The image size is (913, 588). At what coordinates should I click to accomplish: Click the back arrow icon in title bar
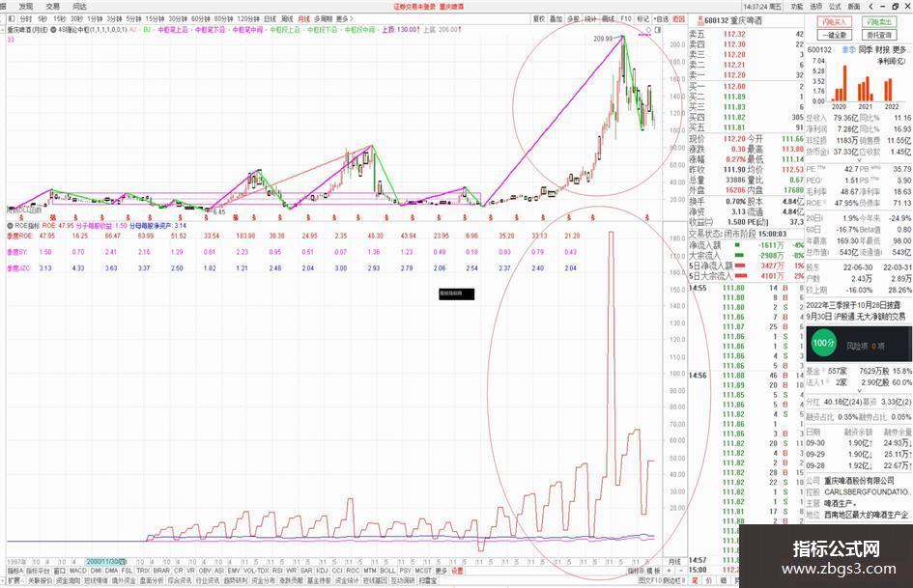pos(870,7)
